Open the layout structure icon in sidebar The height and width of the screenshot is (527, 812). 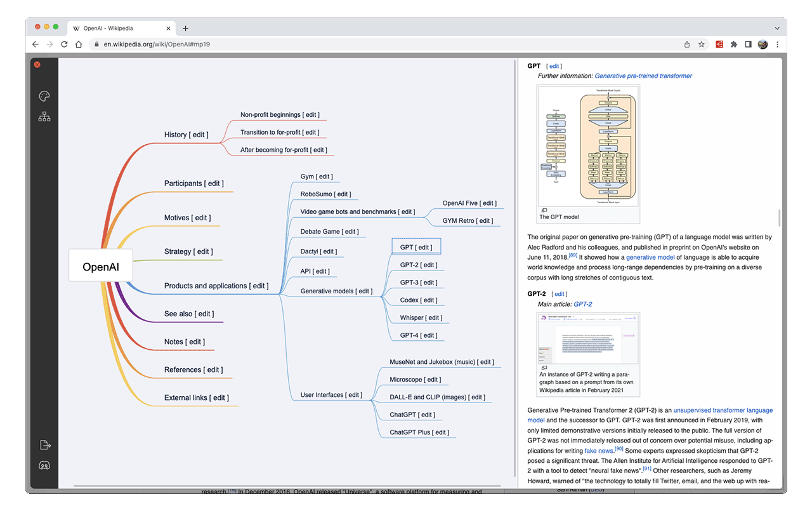(x=44, y=117)
